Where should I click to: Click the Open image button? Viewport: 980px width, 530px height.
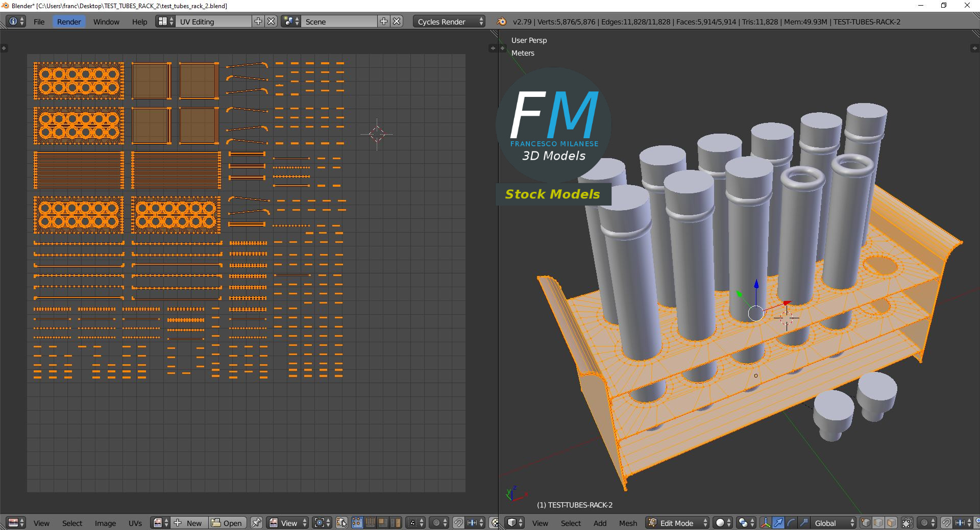pyautogui.click(x=227, y=523)
